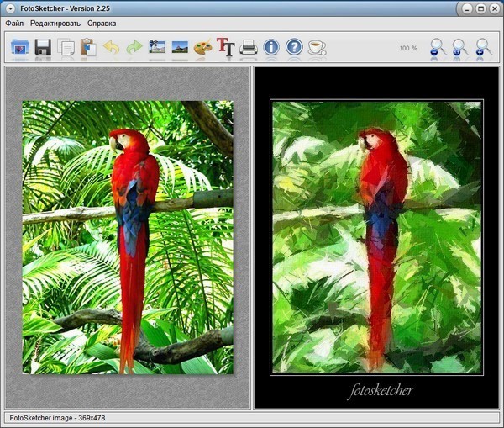Print the picture

pyautogui.click(x=249, y=48)
